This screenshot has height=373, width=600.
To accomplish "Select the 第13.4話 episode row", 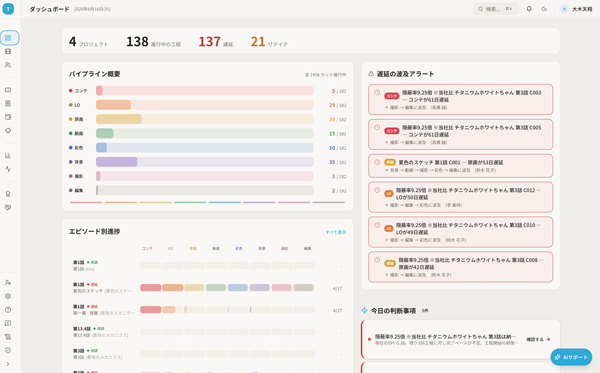I will pyautogui.click(x=207, y=332).
